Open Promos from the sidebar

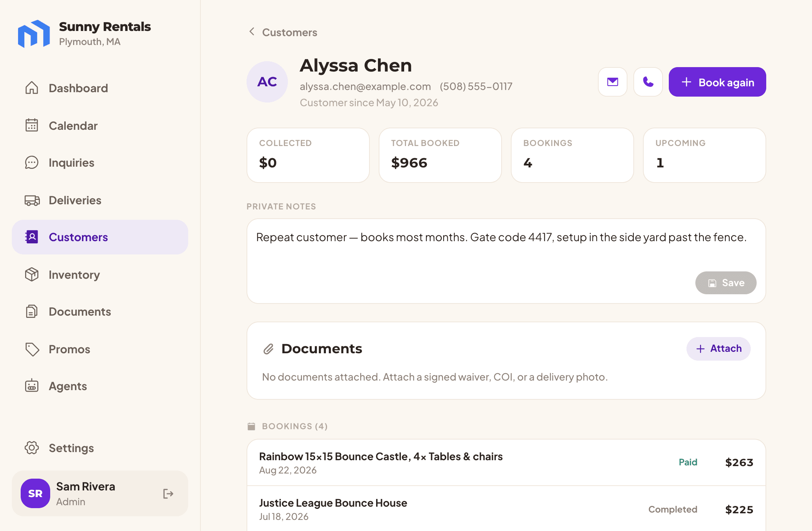click(x=100, y=349)
